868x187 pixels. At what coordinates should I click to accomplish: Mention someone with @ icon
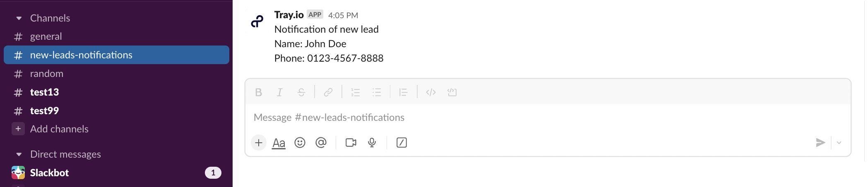(321, 143)
